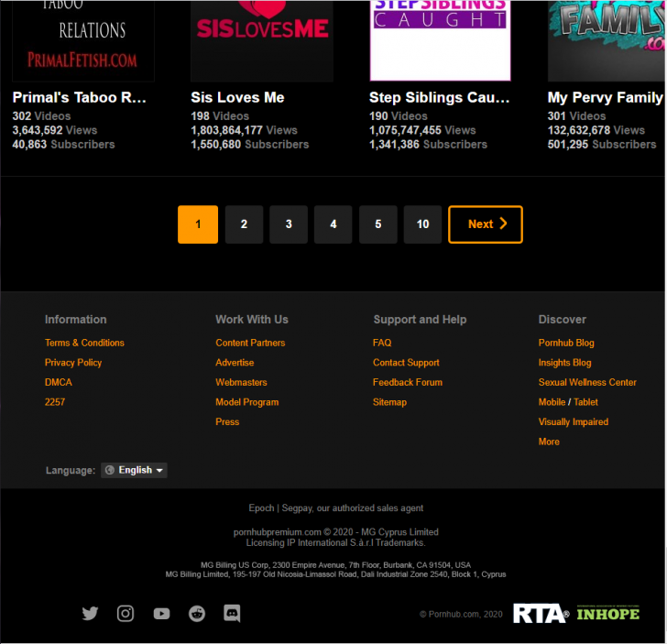
Task: Open the Webmasters link
Action: [x=241, y=382]
